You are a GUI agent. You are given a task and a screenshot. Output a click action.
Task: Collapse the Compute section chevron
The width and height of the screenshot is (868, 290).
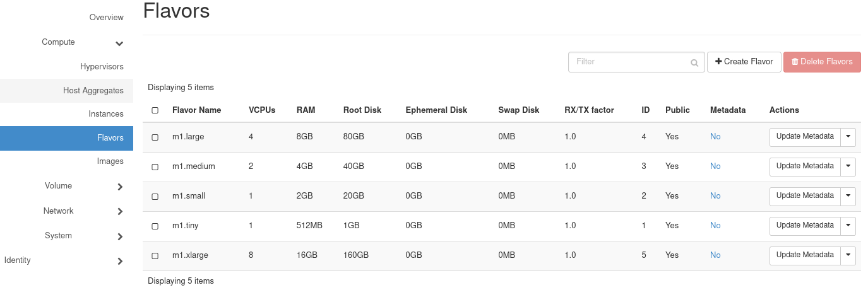coord(119,43)
